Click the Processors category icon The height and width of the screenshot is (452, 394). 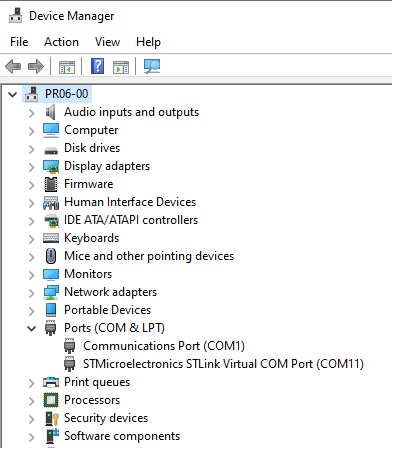(51, 400)
